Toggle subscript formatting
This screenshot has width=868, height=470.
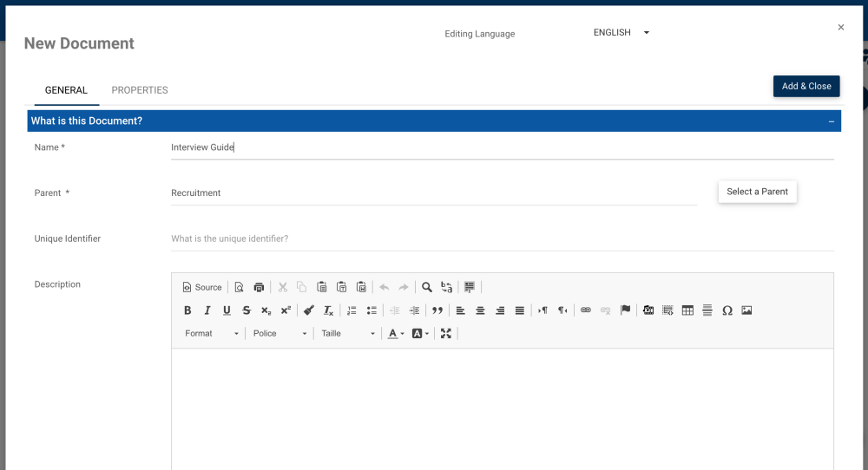[266, 310]
